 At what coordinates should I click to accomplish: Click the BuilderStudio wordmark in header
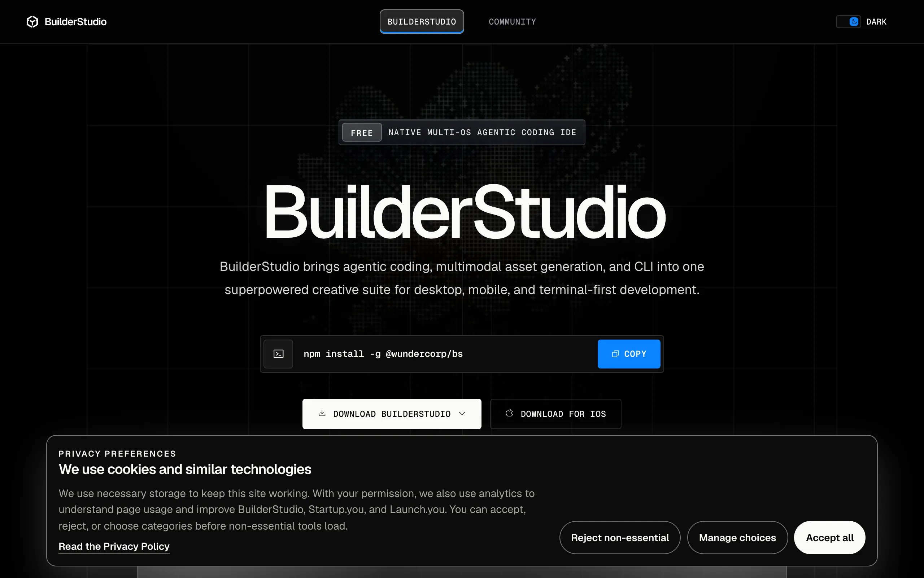pos(75,22)
